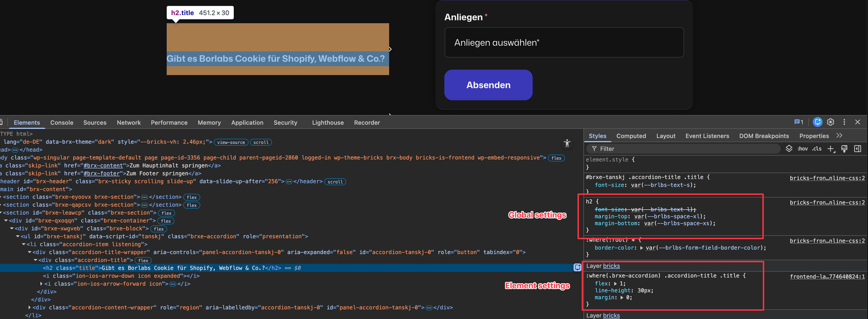This screenshot has width=868, height=319.
Task: Open DevTools settings gear
Action: [x=830, y=122]
